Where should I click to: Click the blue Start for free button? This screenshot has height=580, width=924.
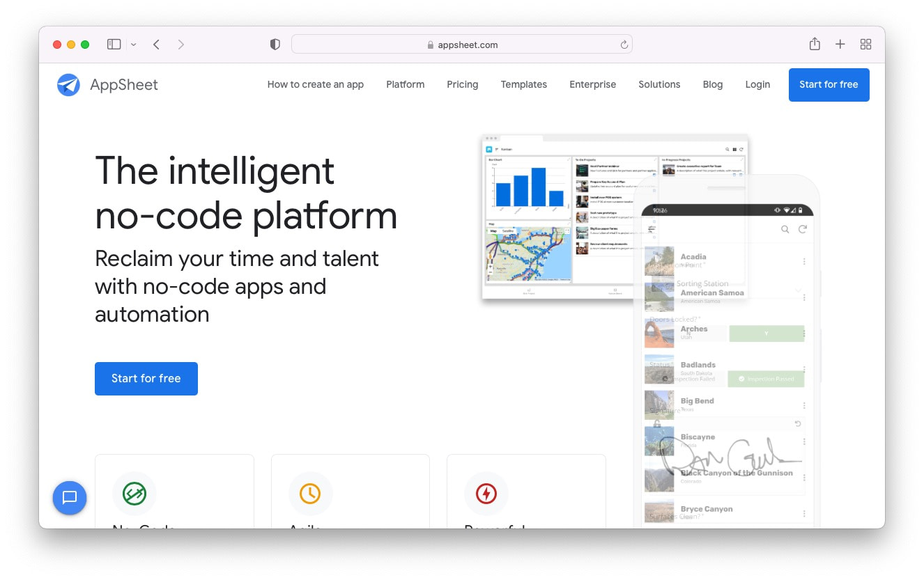pos(146,379)
